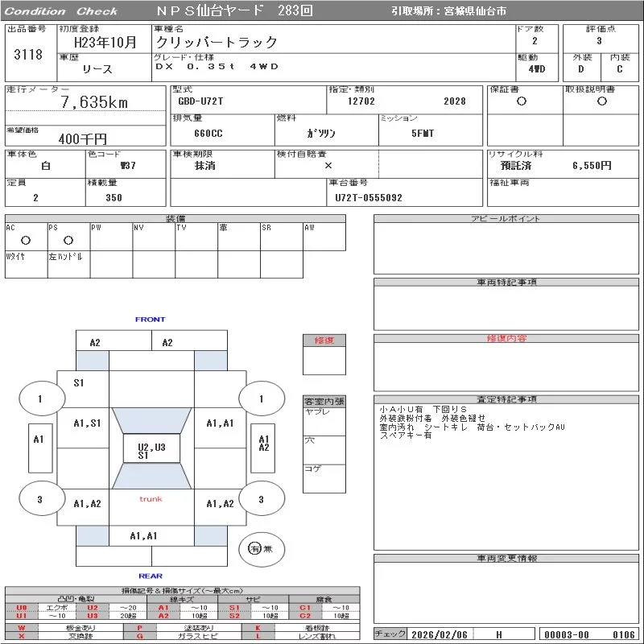Click model code 'GBD-U72T'
644x644 pixels.
pos(200,101)
